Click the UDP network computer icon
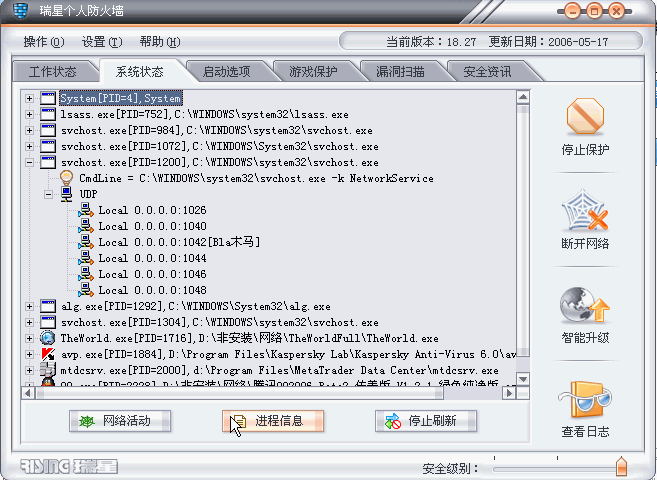This screenshot has height=480, width=657. coord(67,194)
